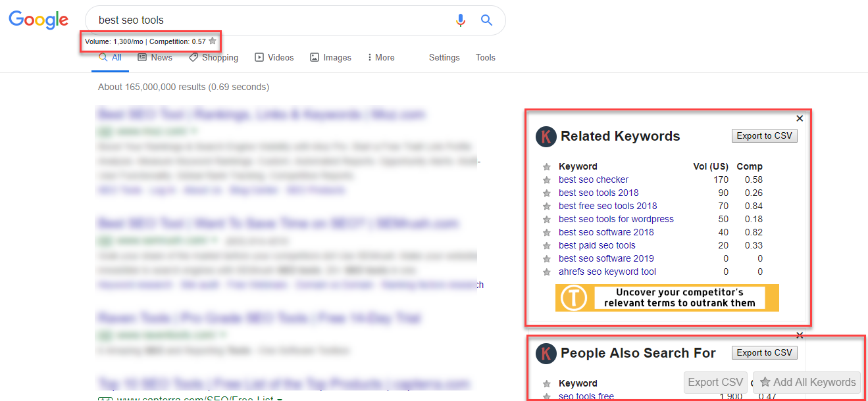Open 'best seo tools for wordpress' link

[616, 220]
